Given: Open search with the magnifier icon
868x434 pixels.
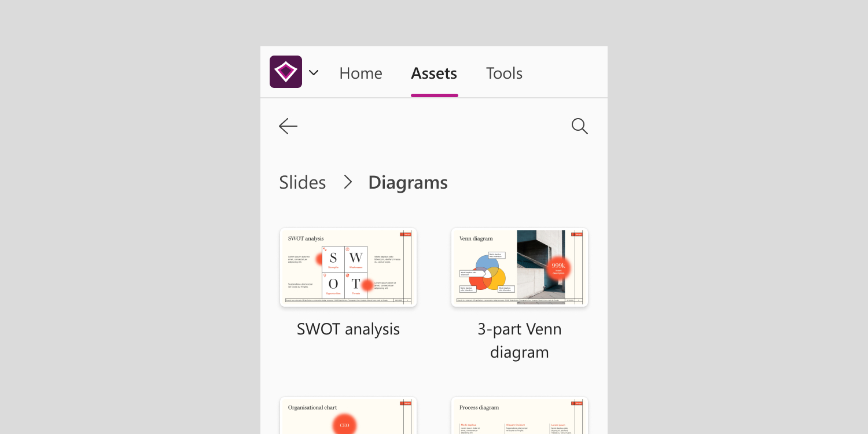Looking at the screenshot, I should [579, 126].
